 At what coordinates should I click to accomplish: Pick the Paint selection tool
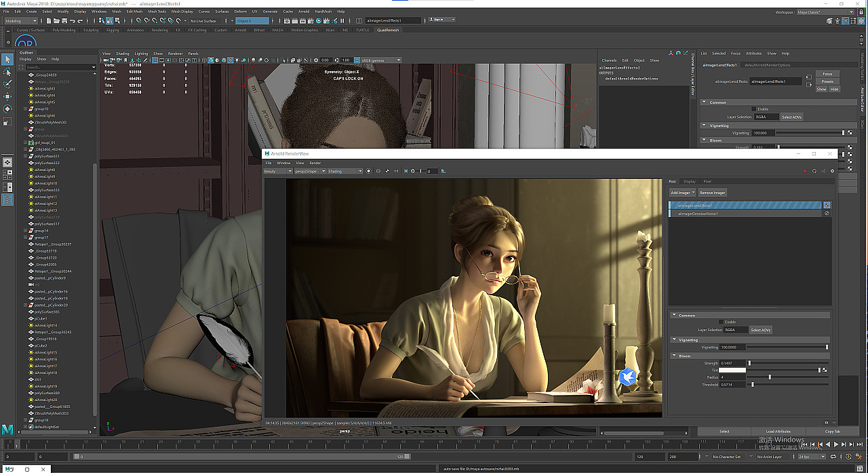tap(7, 84)
